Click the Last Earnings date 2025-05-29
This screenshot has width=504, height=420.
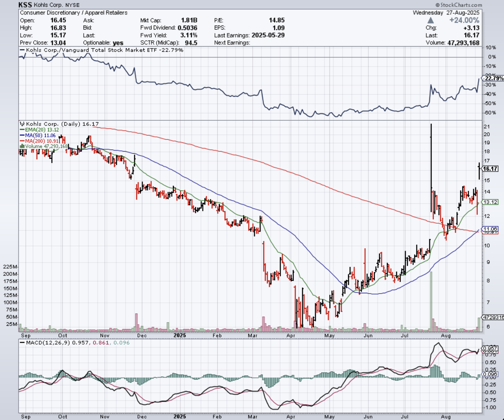[x=268, y=35]
